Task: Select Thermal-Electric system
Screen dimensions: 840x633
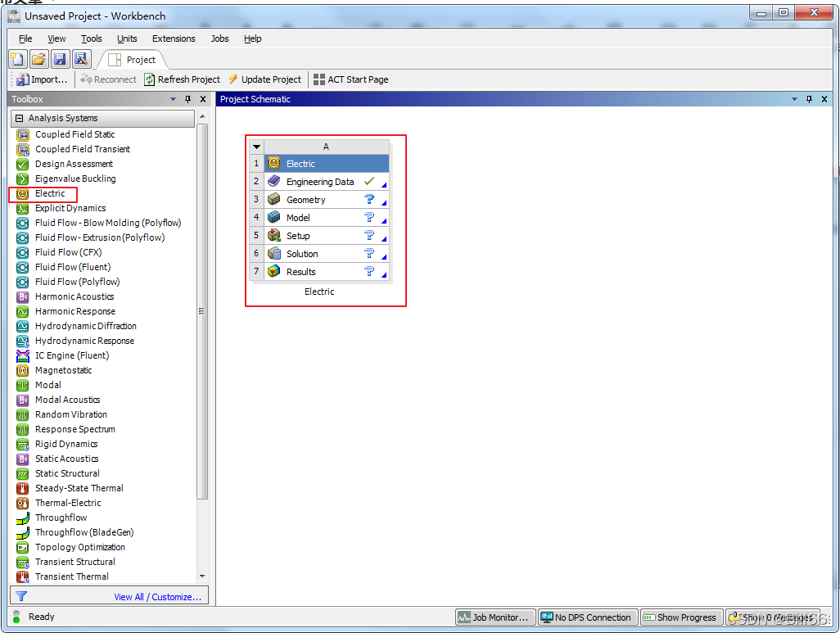Action: click(x=67, y=503)
